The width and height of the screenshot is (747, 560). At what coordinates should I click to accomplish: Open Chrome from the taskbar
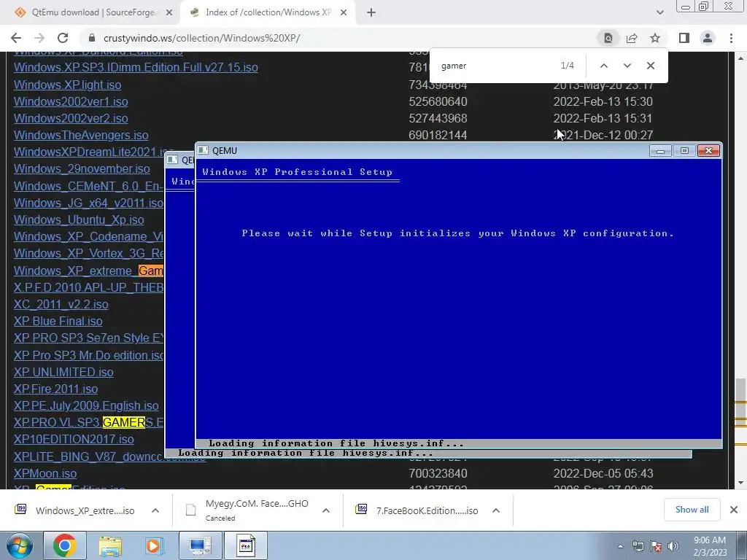pos(65,545)
